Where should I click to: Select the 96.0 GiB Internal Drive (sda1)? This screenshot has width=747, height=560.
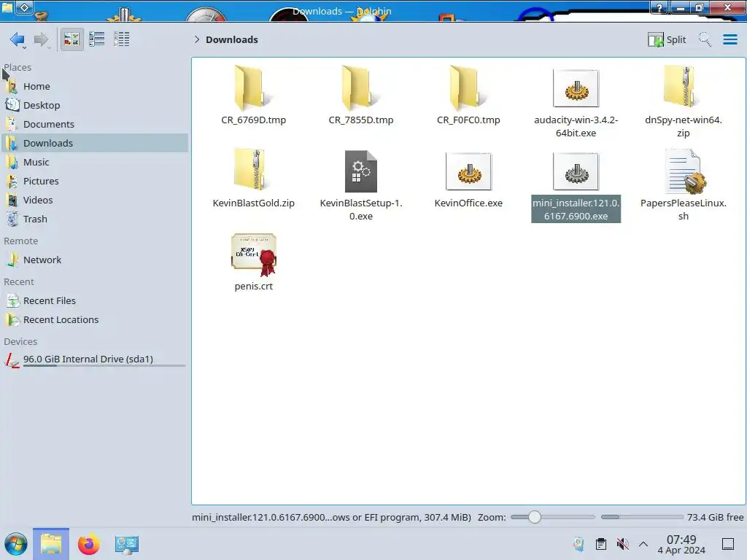click(x=95, y=360)
